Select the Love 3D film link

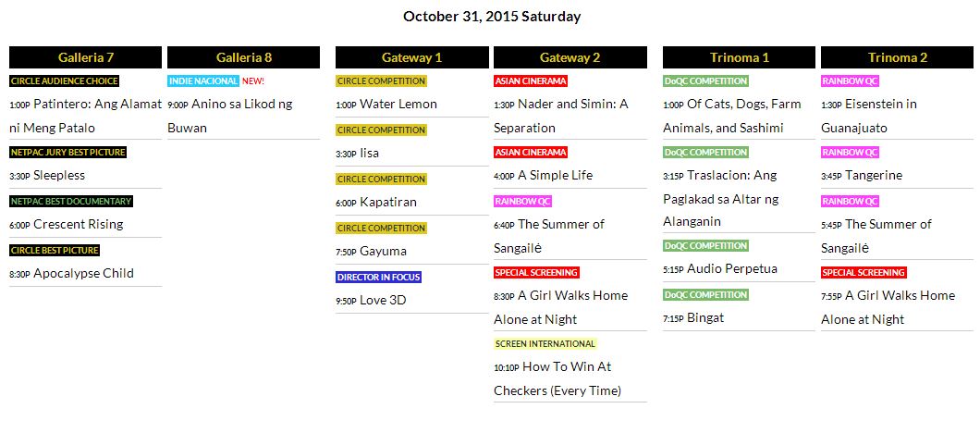pos(383,301)
